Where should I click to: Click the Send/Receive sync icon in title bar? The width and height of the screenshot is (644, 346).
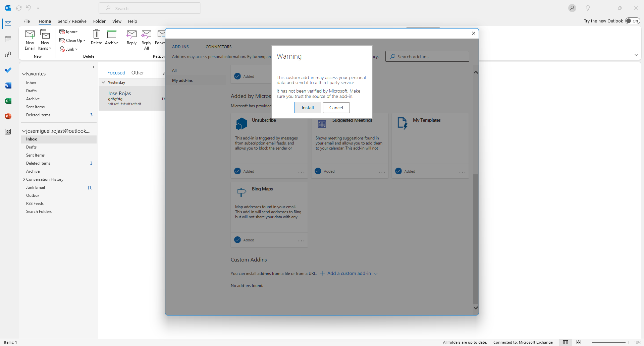tap(19, 8)
